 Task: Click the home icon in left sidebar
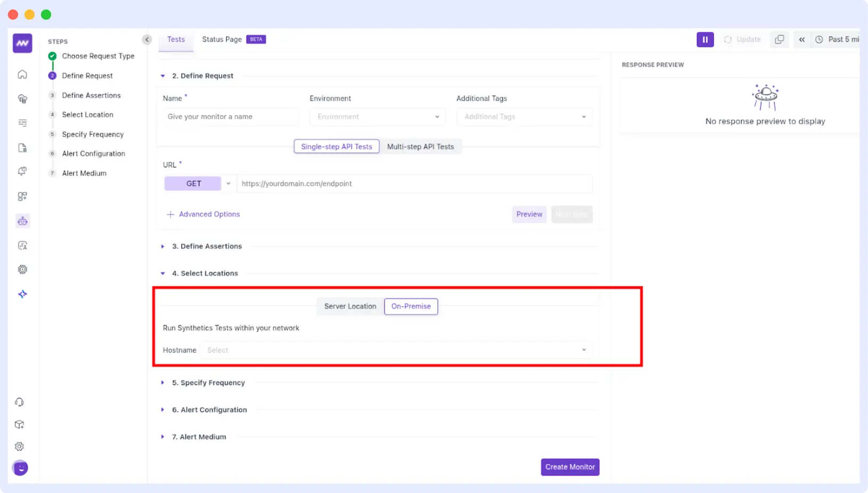[x=22, y=75]
